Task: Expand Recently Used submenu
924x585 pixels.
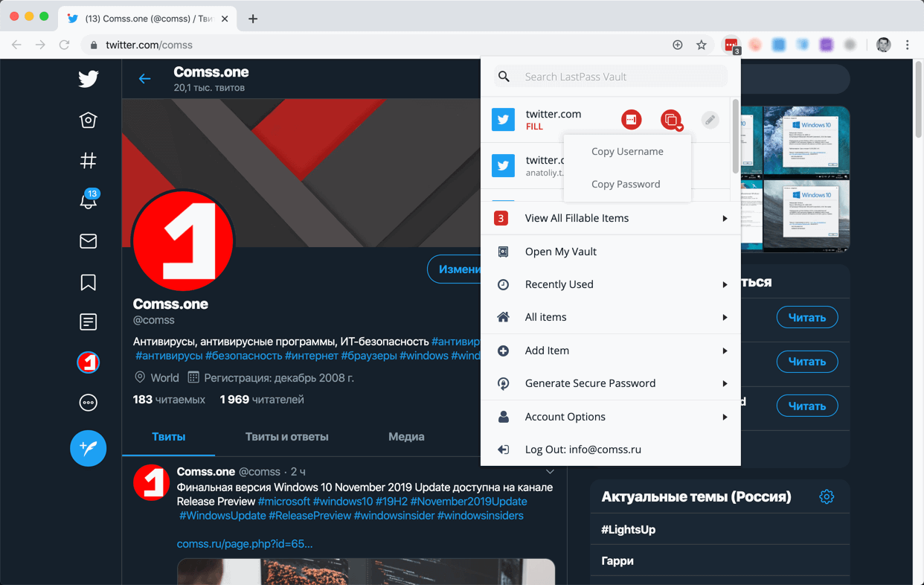Action: 611,284
